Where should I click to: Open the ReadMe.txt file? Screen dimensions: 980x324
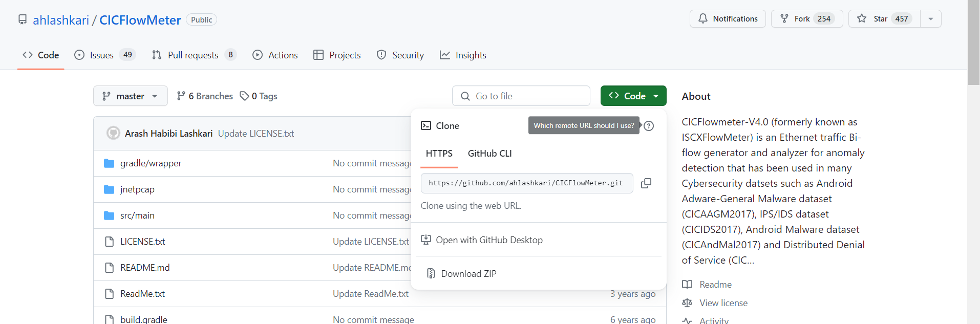[142, 294]
